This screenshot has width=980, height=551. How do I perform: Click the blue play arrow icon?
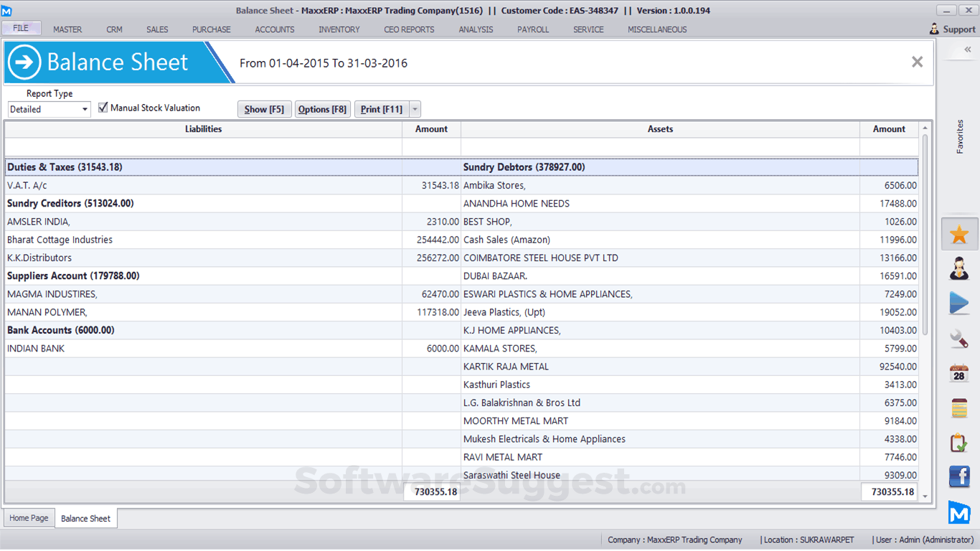959,303
